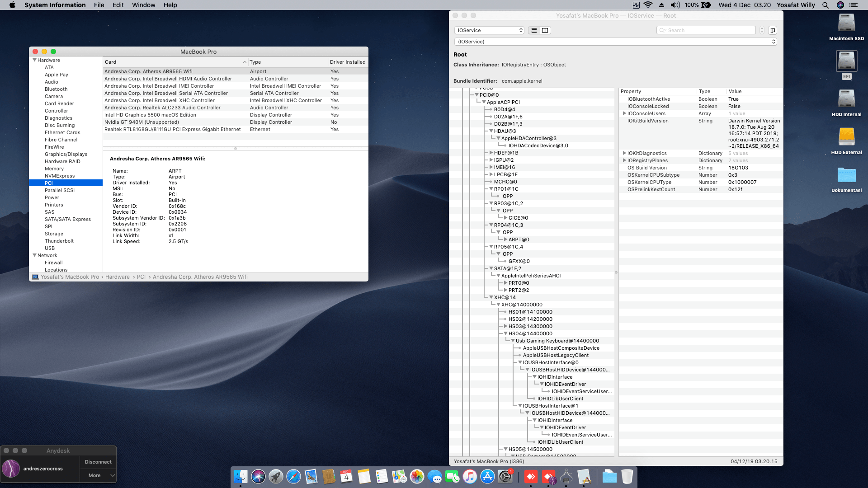This screenshot has height=488, width=868.
Task: Open Launchpad rocket icon in Dock
Action: 276,476
